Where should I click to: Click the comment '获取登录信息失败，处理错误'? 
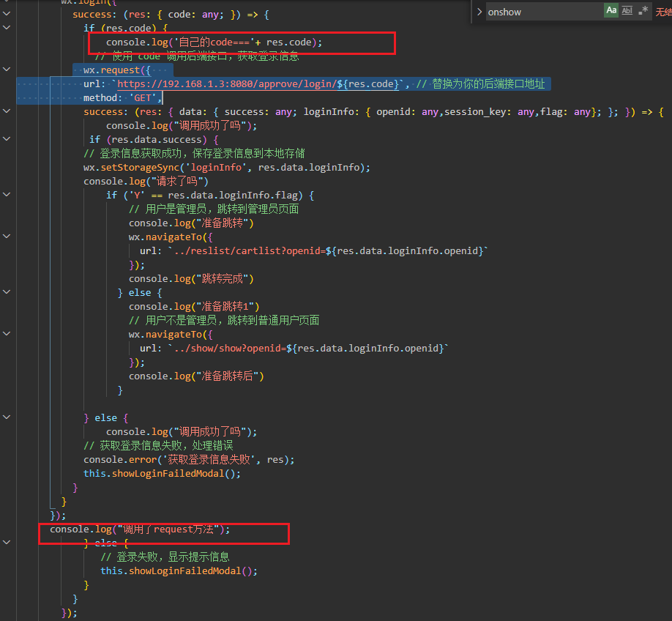pos(158,445)
